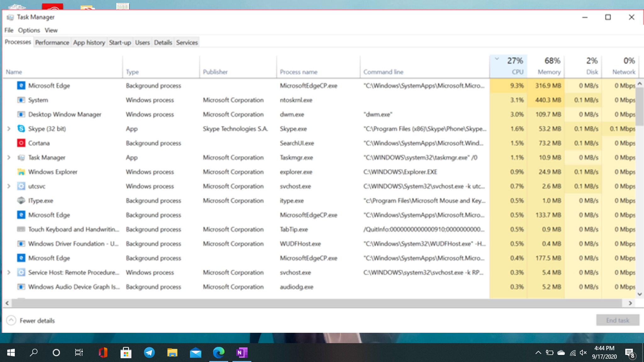Click the IType.exe mouse icon
644x362 pixels.
pyautogui.click(x=21, y=200)
